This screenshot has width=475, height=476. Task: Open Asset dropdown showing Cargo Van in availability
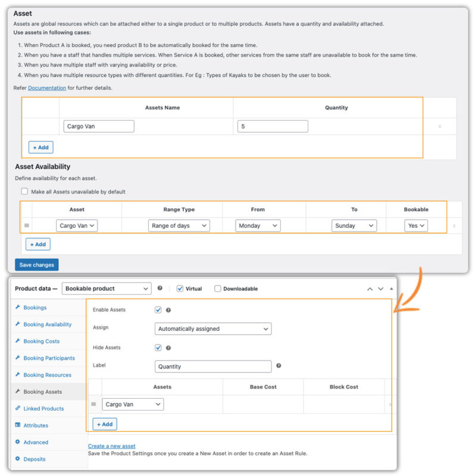point(77,226)
